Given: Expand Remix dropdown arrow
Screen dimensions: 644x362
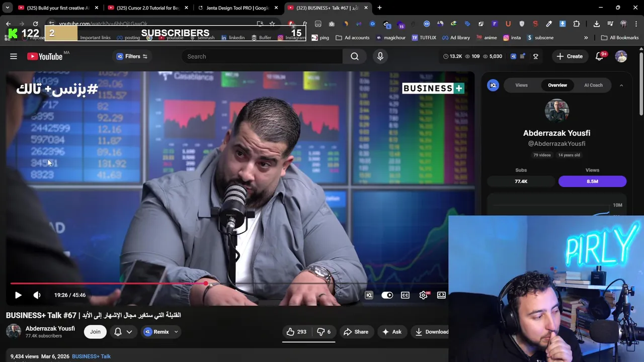Looking at the screenshot, I should [176, 332].
